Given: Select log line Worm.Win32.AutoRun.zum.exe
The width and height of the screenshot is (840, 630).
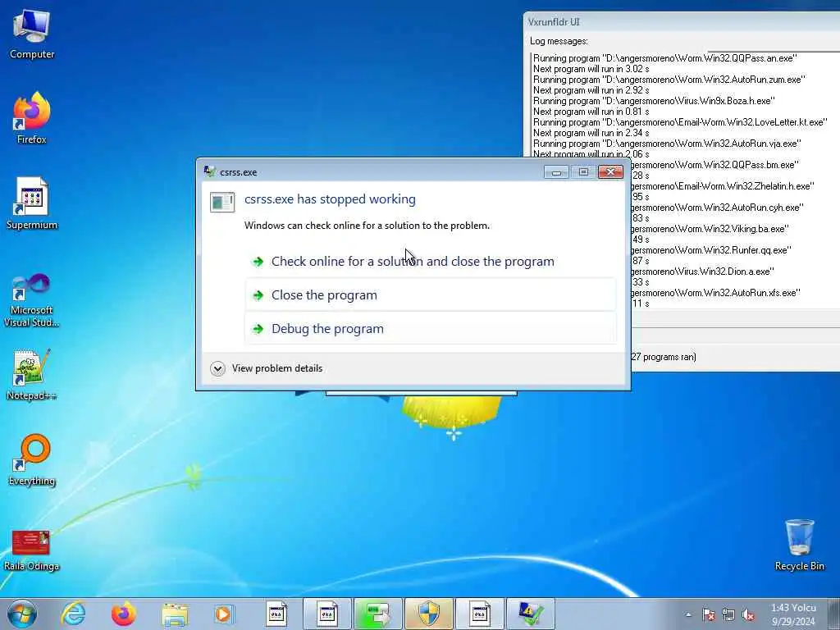Looking at the screenshot, I should pos(669,80).
